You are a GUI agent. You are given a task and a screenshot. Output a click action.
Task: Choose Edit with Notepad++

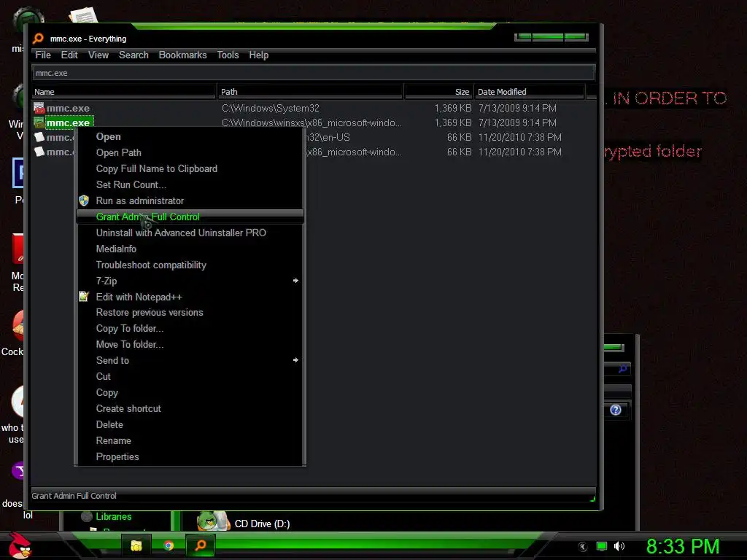(190, 297)
